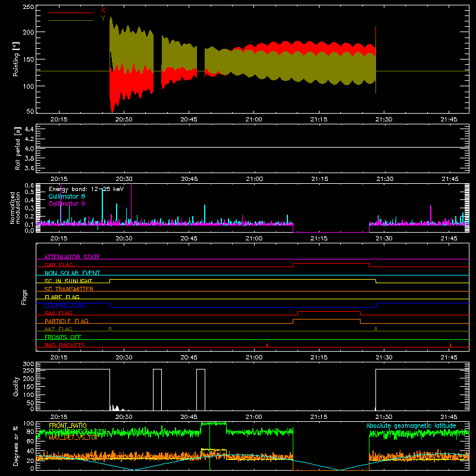Select the Y legend label
Image resolution: width=476 pixels, height=476 pixels.
(103, 18)
